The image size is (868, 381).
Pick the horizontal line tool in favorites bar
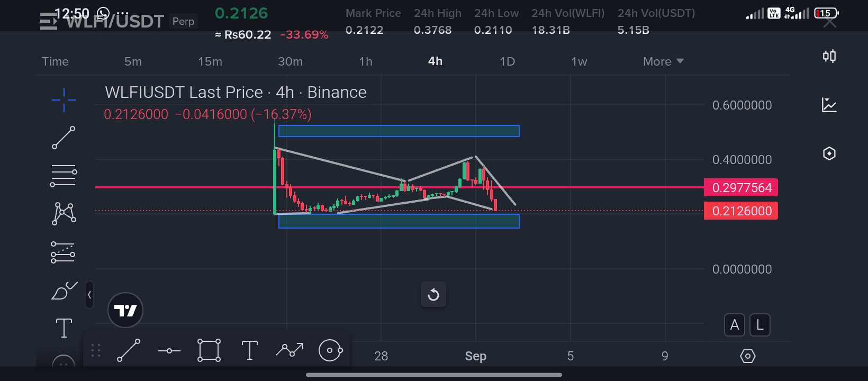[x=169, y=351]
